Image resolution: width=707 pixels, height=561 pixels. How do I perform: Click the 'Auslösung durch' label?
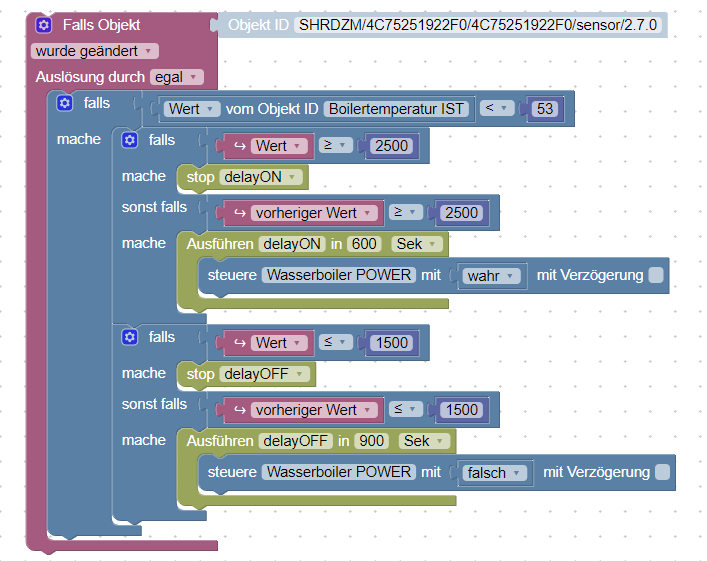[x=90, y=77]
